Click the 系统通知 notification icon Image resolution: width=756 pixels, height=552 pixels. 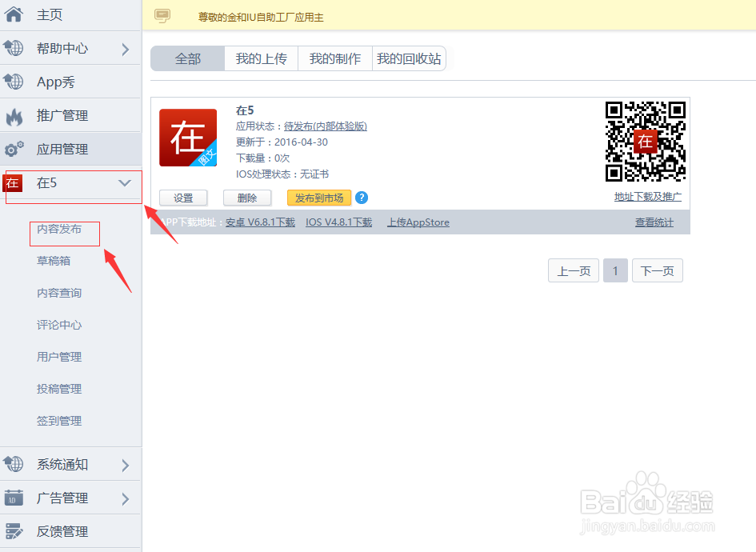click(x=14, y=464)
